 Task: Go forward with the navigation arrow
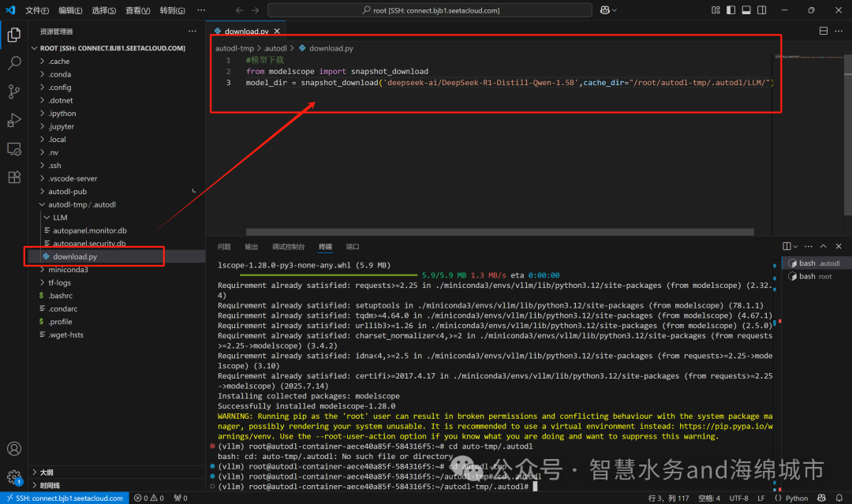[255, 9]
